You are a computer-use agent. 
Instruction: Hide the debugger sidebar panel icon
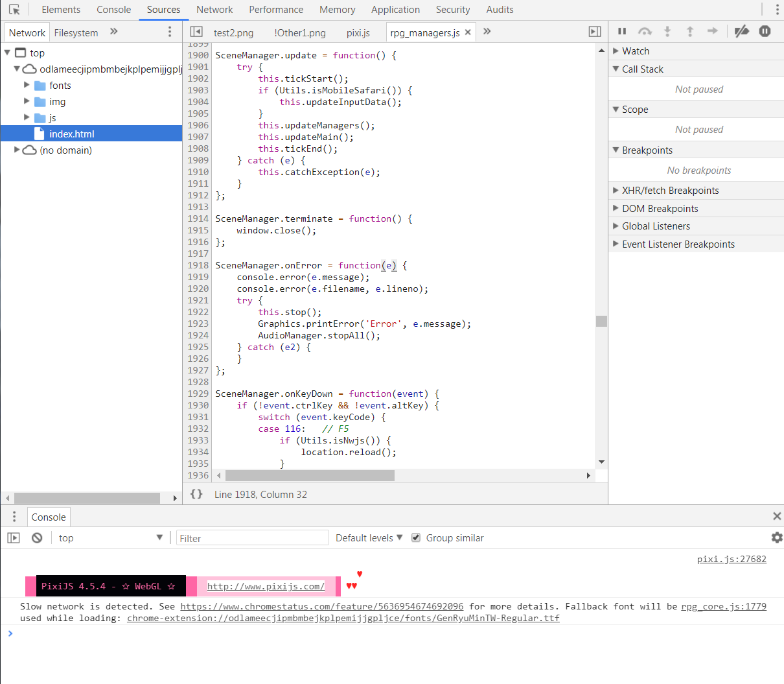pyautogui.click(x=595, y=32)
